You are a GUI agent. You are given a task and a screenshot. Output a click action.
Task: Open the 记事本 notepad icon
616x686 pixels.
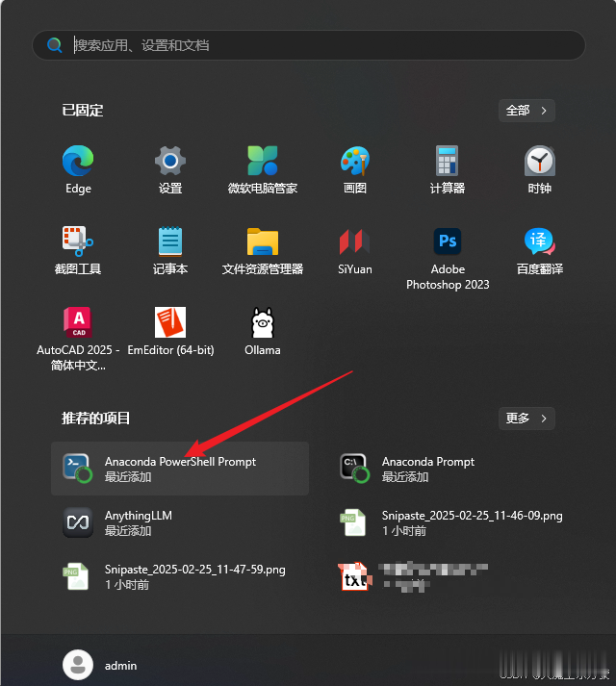[x=170, y=241]
